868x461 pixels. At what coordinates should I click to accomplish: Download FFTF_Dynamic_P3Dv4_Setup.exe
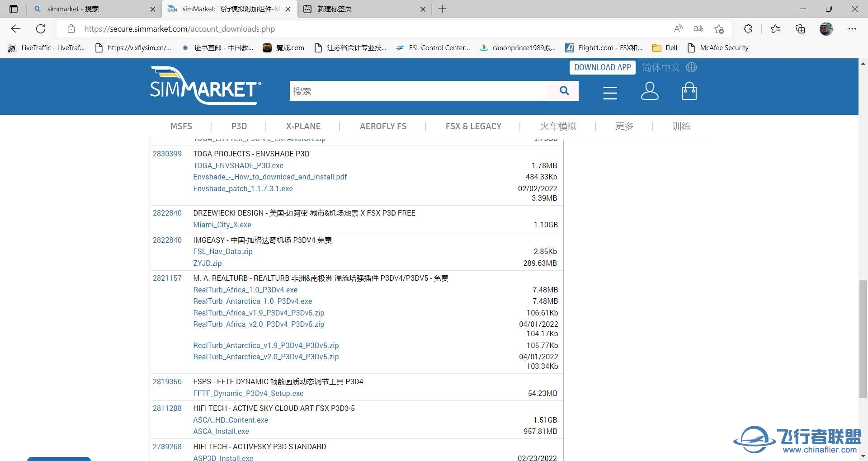248,393
